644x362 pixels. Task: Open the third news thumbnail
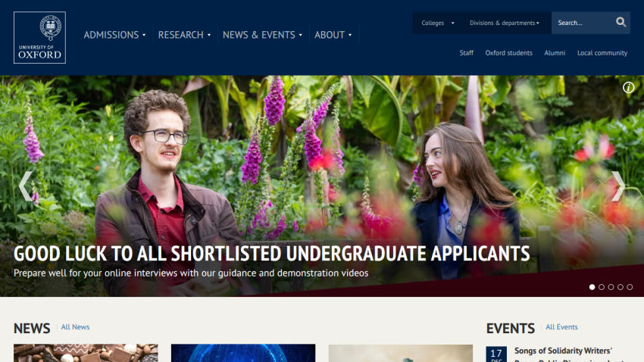401,353
